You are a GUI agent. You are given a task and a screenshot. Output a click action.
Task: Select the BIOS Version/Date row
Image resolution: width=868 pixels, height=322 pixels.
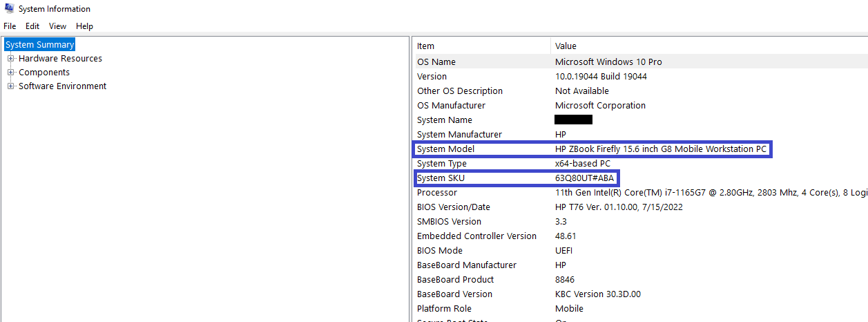click(454, 207)
